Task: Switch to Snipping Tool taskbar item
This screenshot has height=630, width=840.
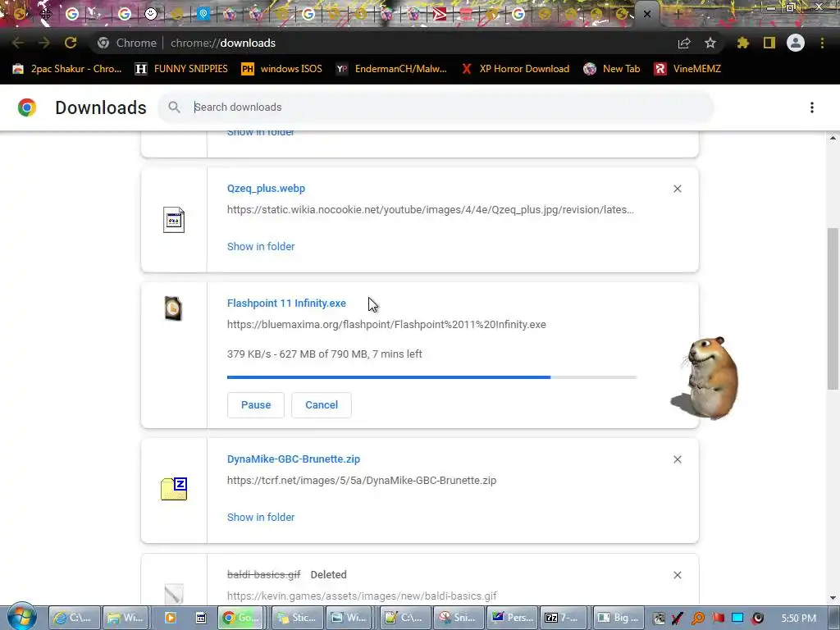Action: (x=458, y=618)
